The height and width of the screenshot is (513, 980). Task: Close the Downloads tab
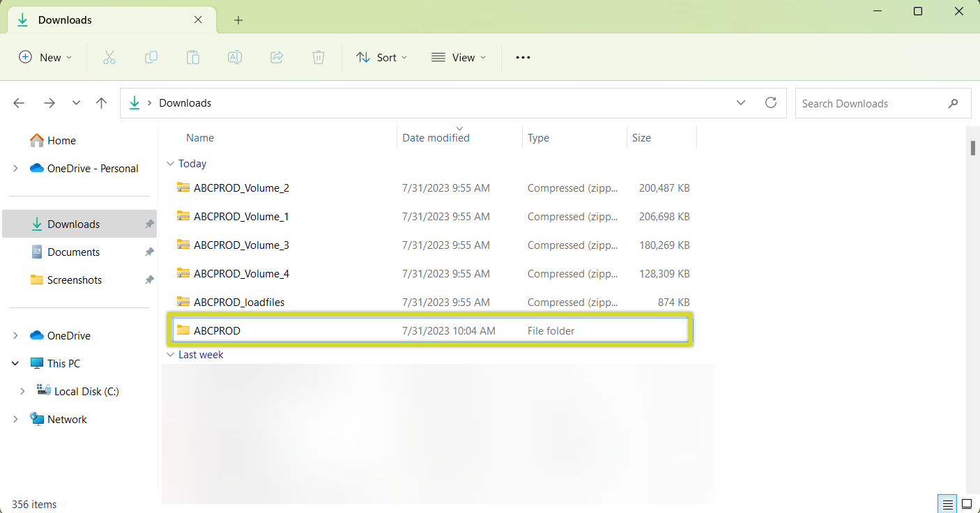199,20
